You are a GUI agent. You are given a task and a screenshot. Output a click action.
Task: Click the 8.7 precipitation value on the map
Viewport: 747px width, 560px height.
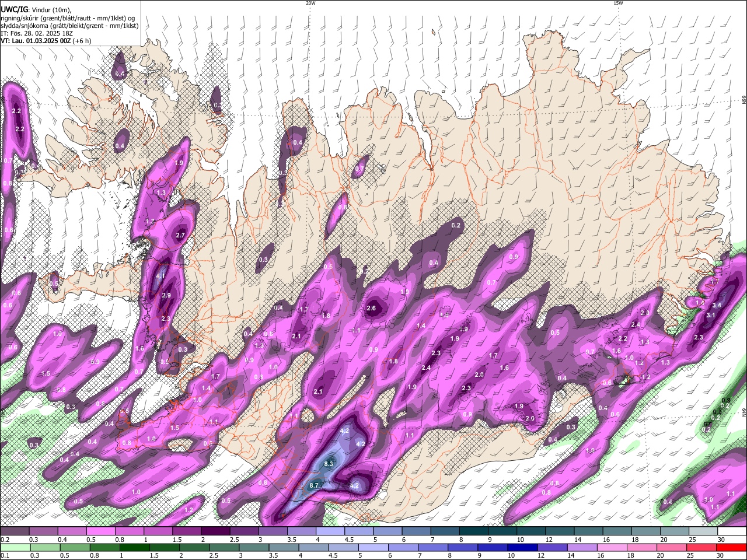pyautogui.click(x=315, y=485)
